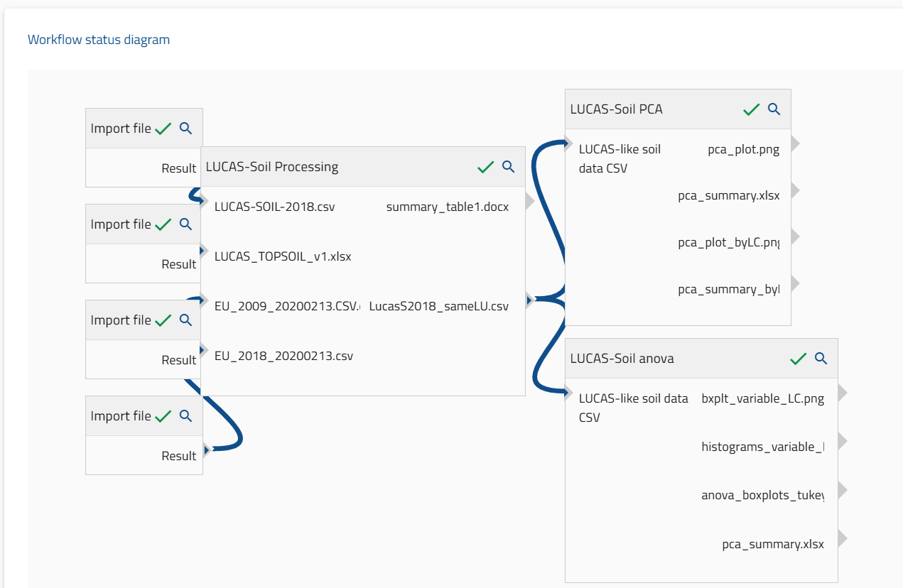This screenshot has width=903, height=588.
Task: Select output port of anova node's pca_summary.xlsx
Action: tap(842, 538)
